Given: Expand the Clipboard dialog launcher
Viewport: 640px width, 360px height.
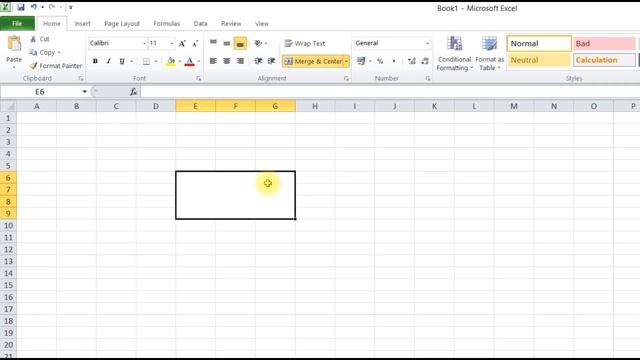Looking at the screenshot, I should click(81, 78).
